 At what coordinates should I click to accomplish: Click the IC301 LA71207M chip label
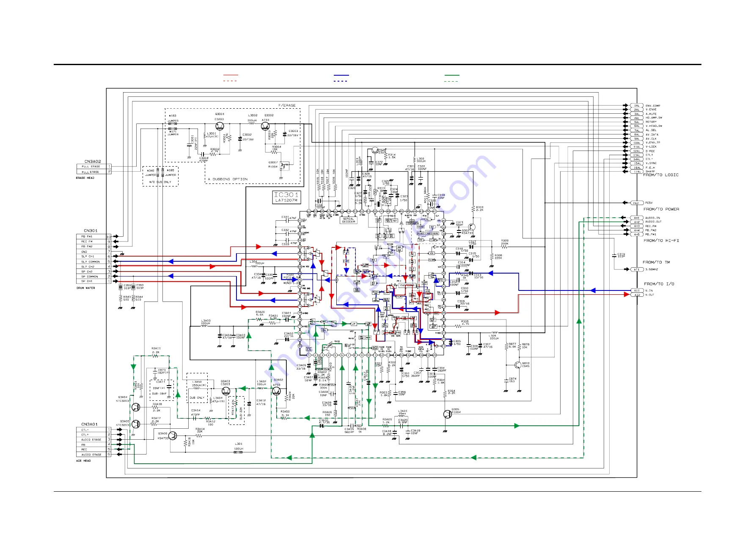286,197
